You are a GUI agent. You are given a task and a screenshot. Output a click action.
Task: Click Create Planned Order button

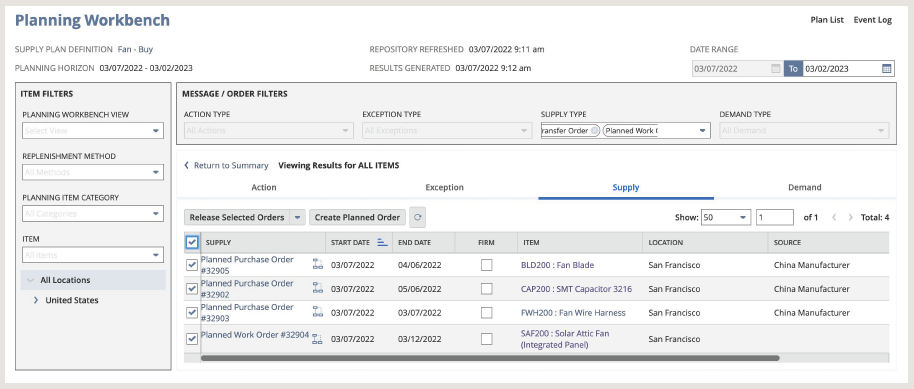(x=357, y=218)
